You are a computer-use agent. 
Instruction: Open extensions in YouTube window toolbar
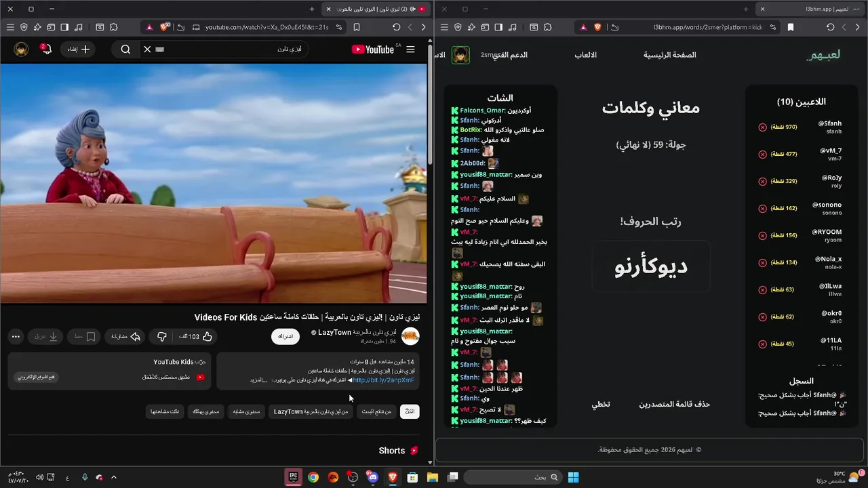tap(114, 27)
